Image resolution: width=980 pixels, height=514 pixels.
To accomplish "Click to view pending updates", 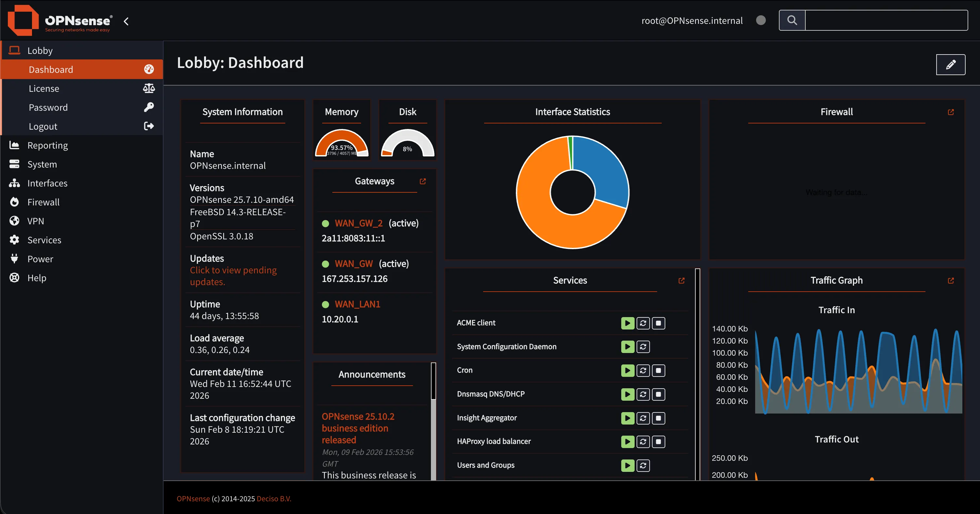I will 233,276.
